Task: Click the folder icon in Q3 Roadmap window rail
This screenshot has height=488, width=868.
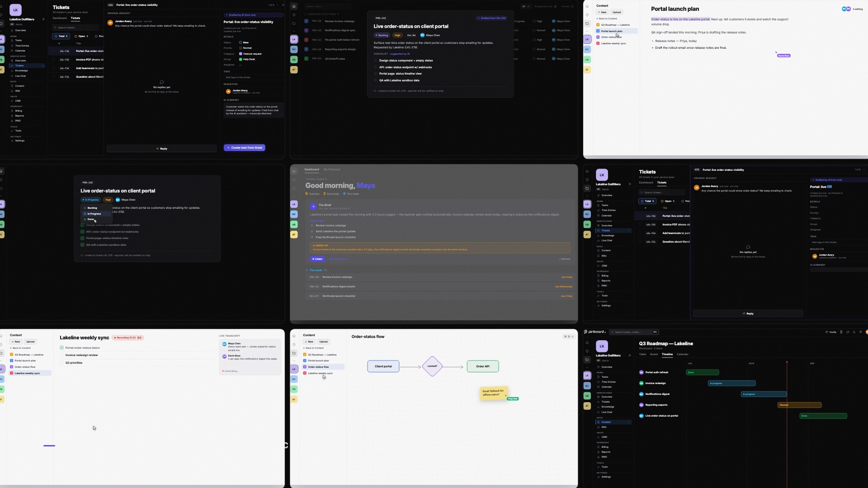Action: pos(587,360)
